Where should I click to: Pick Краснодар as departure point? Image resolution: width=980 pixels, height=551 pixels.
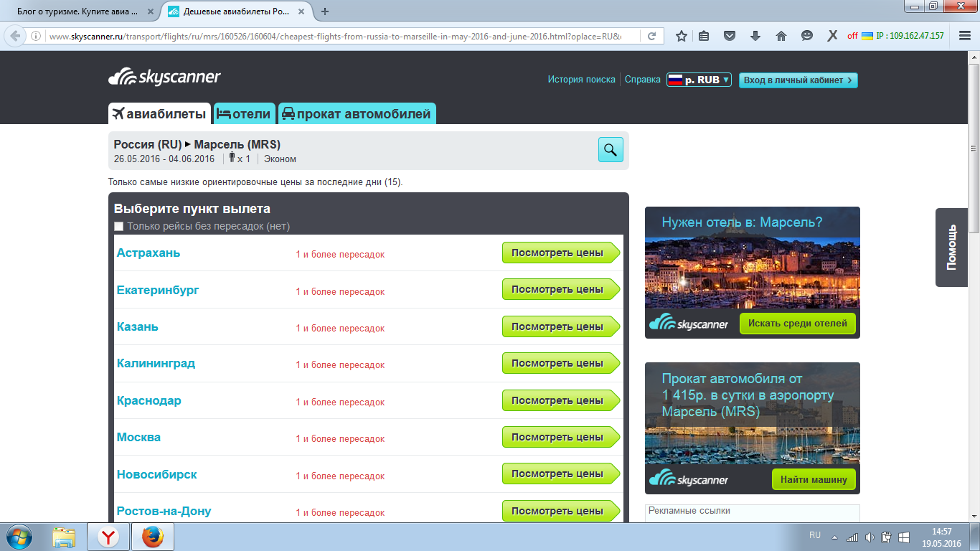pos(149,400)
